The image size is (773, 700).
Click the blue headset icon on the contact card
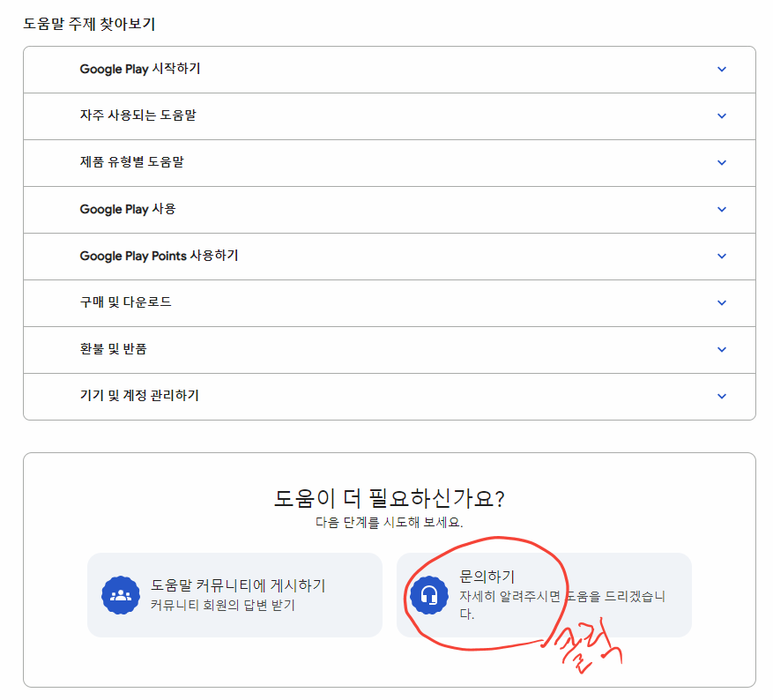click(x=431, y=596)
